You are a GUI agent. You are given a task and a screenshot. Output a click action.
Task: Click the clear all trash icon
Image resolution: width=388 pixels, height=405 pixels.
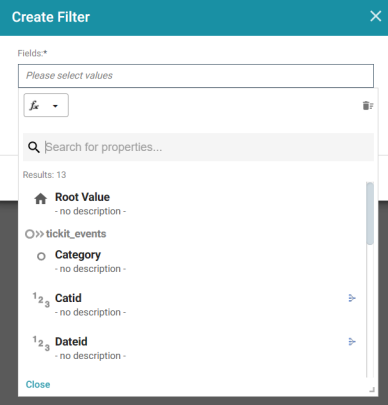[368, 106]
